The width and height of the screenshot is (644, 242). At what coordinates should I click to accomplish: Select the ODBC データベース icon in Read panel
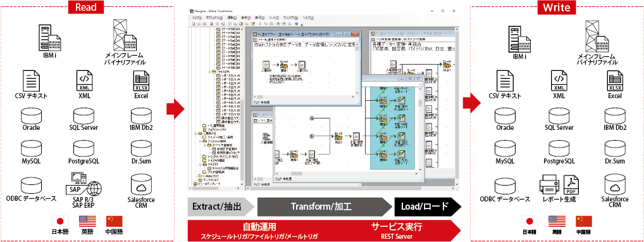31,185
